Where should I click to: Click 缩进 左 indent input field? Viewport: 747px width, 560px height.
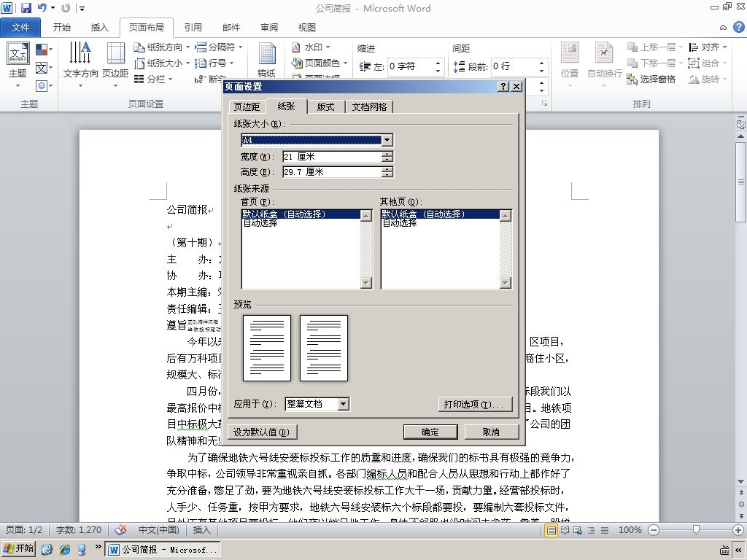coord(410,66)
